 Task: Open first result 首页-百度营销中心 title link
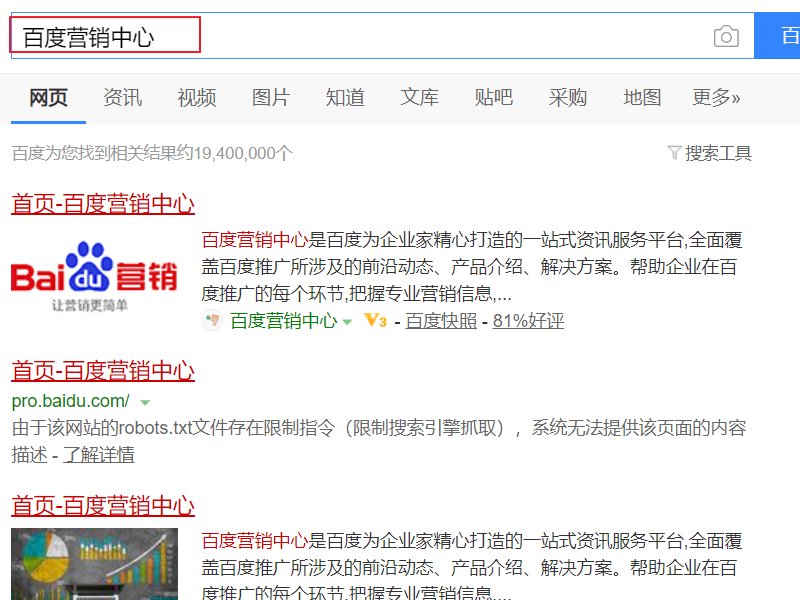tap(103, 204)
